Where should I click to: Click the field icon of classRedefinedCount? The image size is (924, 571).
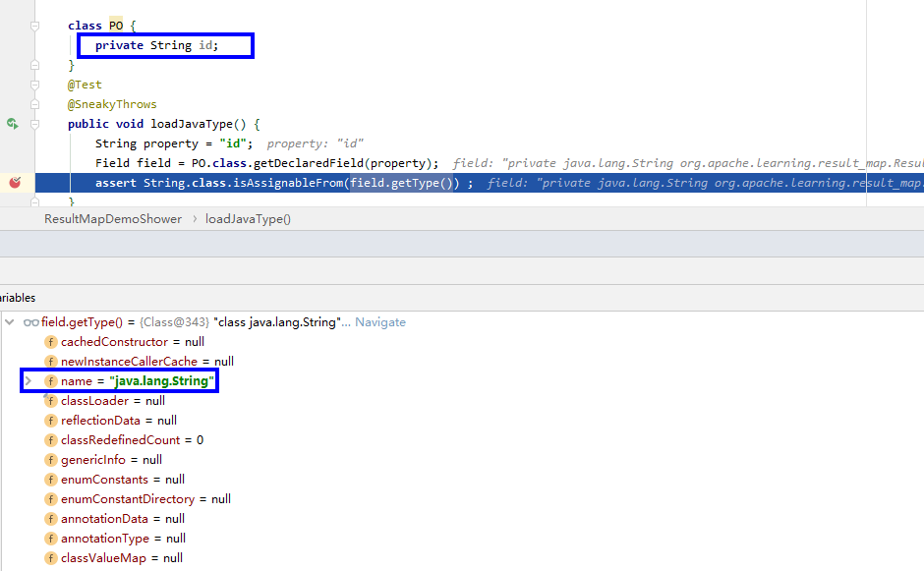click(x=51, y=440)
